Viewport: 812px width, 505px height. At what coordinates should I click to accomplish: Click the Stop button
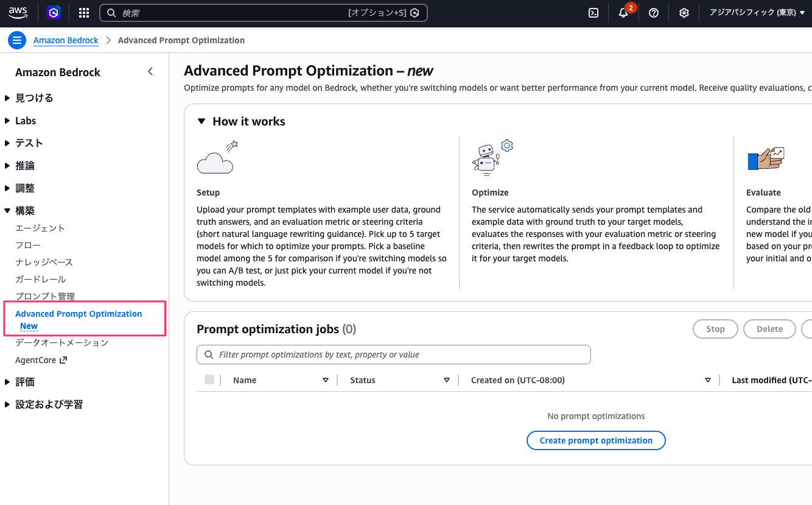coord(715,329)
